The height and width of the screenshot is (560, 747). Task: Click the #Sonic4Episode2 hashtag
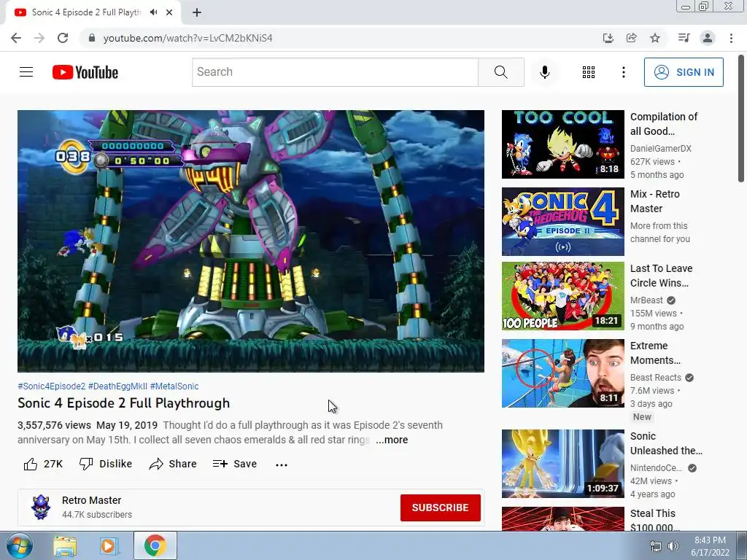[52, 386]
